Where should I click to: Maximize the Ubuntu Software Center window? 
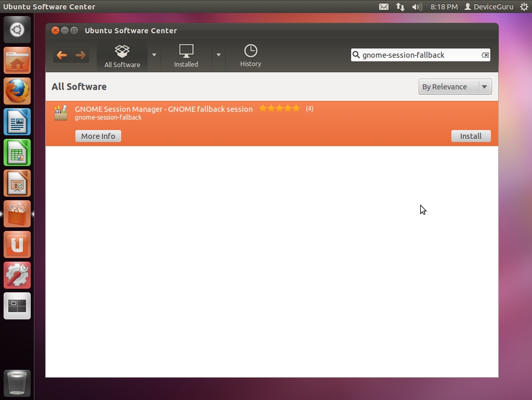[x=74, y=31]
